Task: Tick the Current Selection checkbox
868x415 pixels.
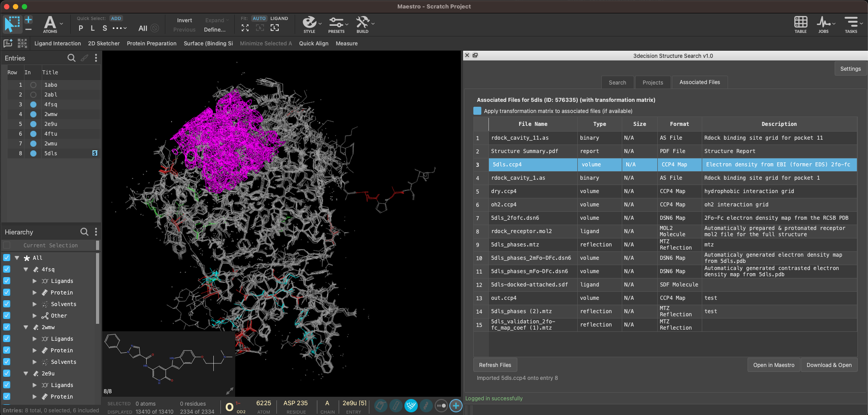Action: (x=7, y=245)
